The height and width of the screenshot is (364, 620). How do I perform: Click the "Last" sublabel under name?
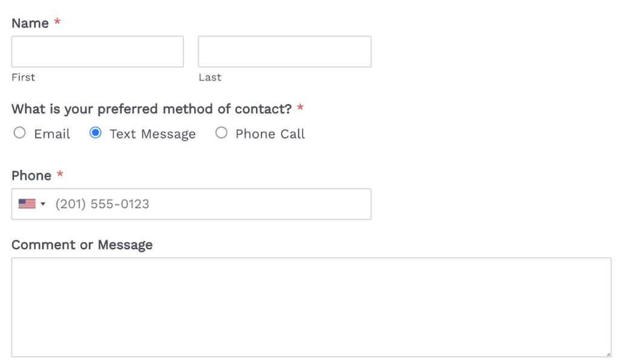[210, 77]
